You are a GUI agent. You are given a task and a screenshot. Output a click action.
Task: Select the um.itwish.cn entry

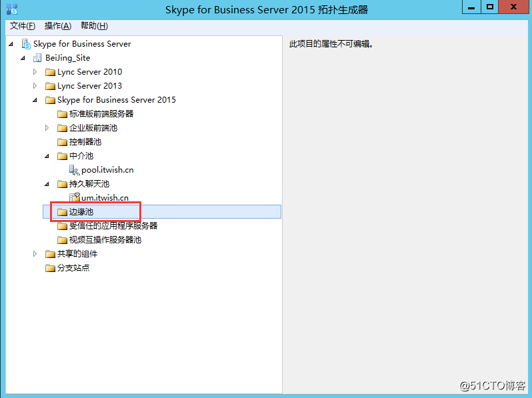[105, 197]
